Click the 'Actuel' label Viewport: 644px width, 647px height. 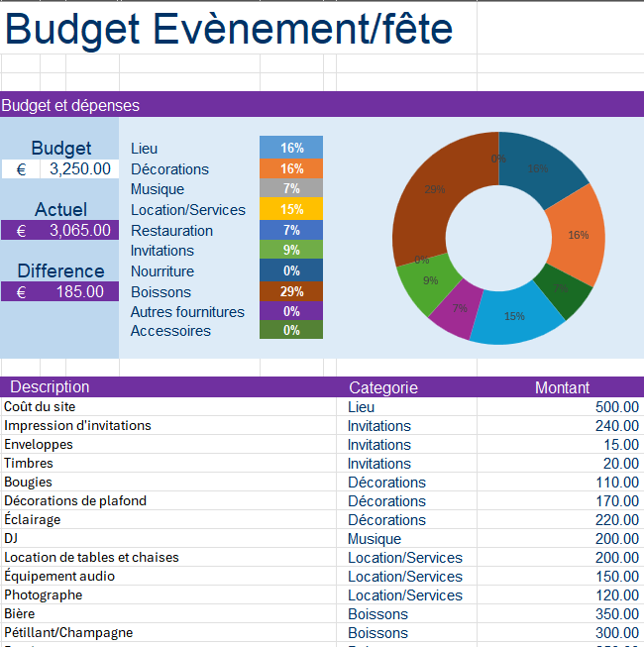click(x=61, y=209)
